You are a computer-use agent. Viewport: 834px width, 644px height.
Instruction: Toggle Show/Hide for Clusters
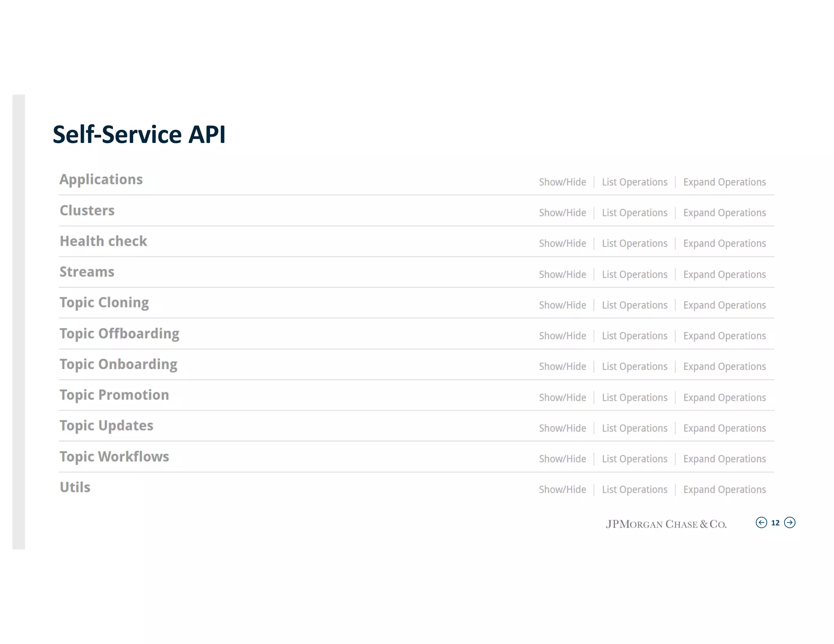click(562, 212)
